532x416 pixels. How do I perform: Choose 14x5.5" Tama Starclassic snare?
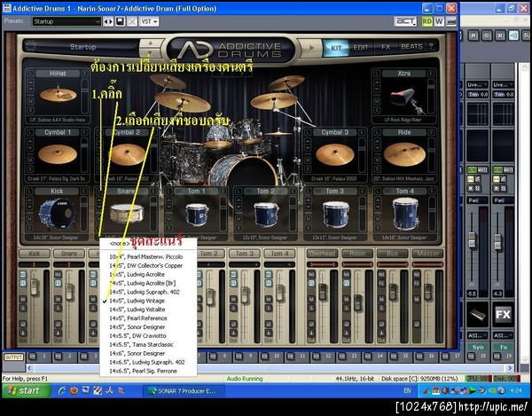[148, 344]
